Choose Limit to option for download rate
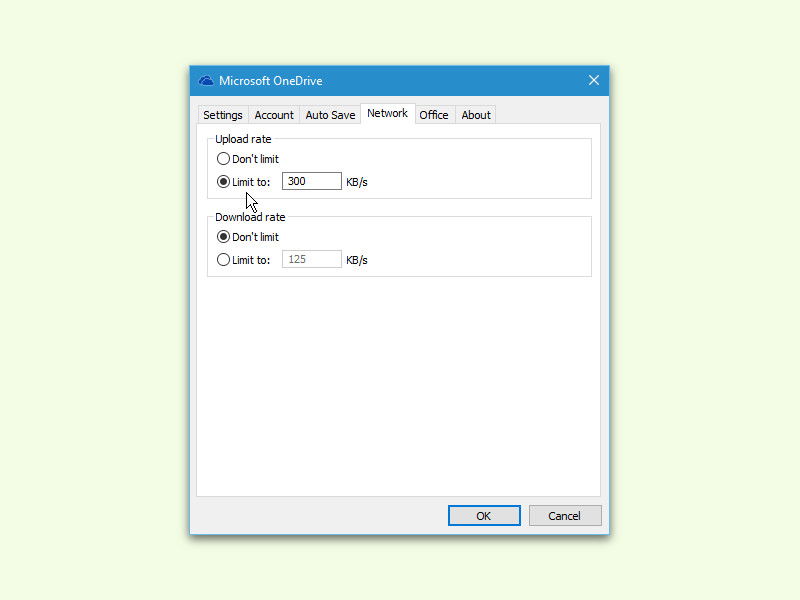This screenshot has width=800, height=600. click(243, 260)
